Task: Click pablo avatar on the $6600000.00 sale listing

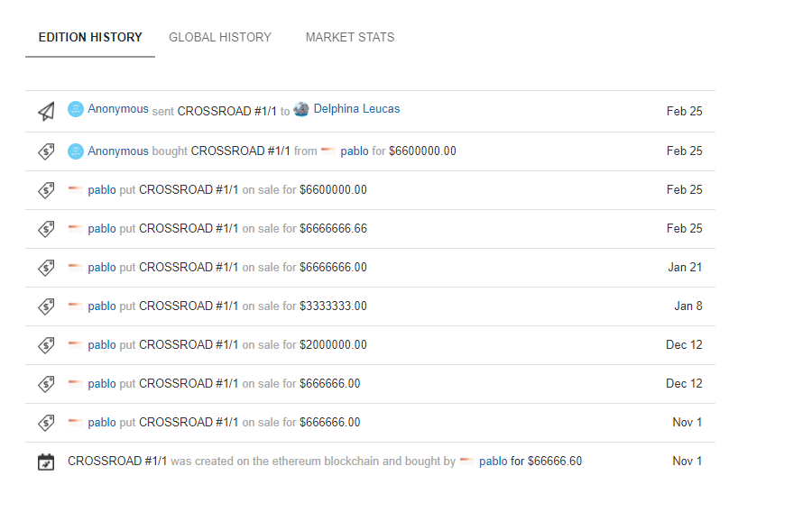Action: pyautogui.click(x=76, y=190)
